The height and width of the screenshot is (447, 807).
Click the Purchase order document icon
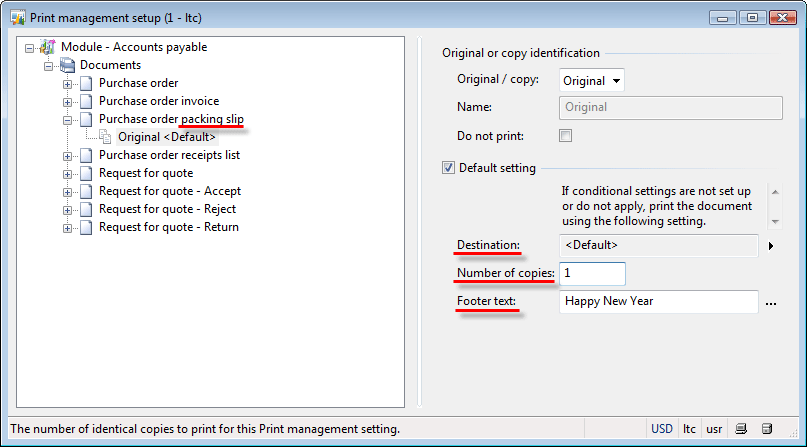86,83
